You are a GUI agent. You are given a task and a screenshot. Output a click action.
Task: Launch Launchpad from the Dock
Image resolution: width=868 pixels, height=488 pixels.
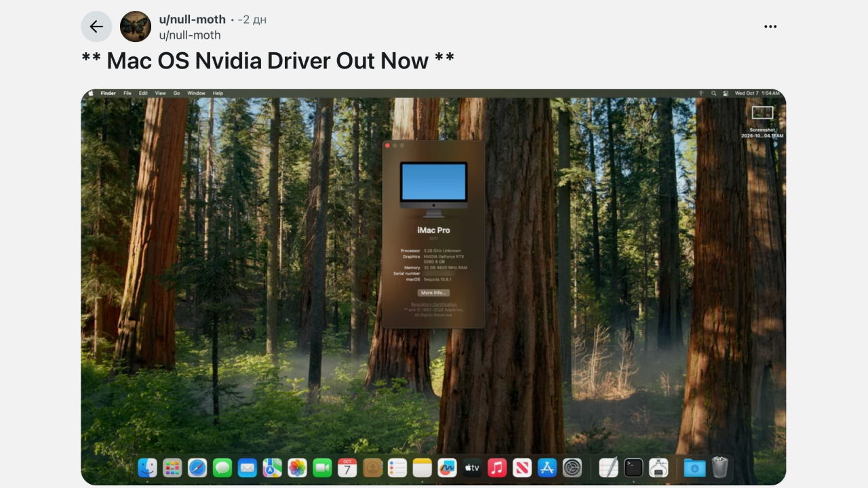172,468
